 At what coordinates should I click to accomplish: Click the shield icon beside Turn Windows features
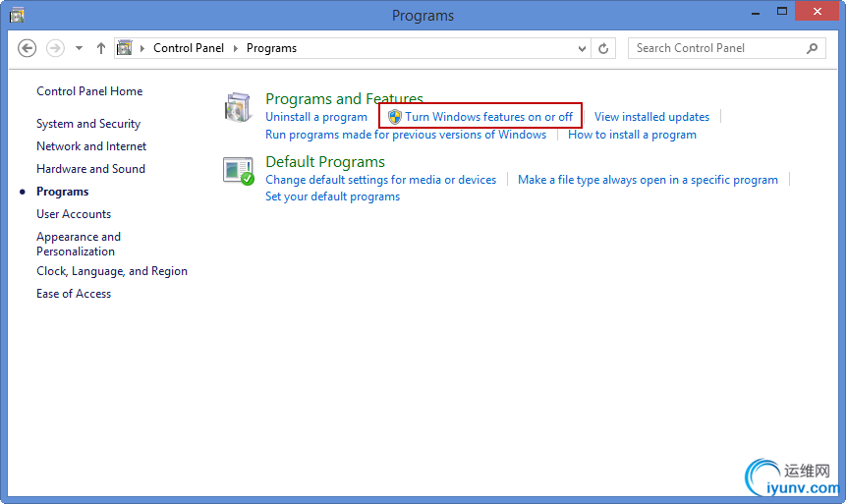[x=395, y=117]
